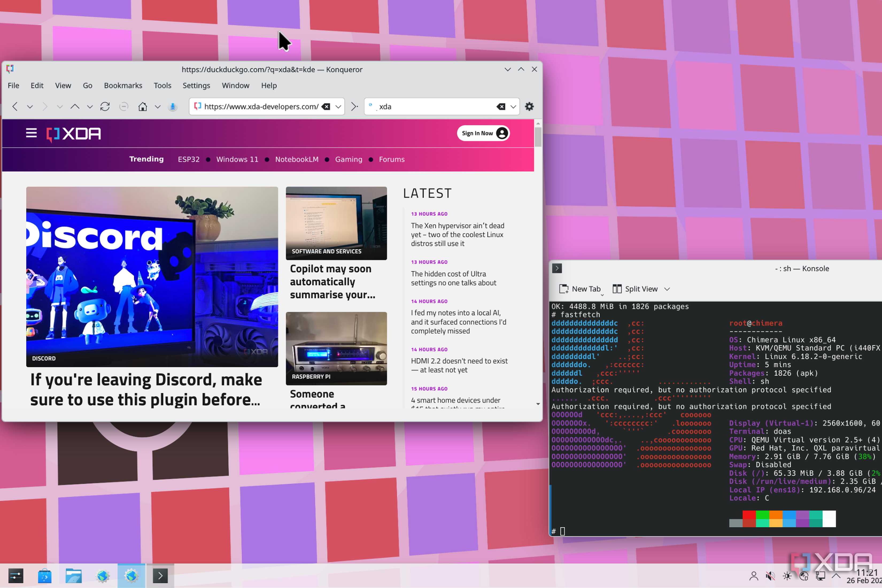Click the Stop loading icon in Konqueror
This screenshot has width=882, height=588.
pyautogui.click(x=124, y=106)
